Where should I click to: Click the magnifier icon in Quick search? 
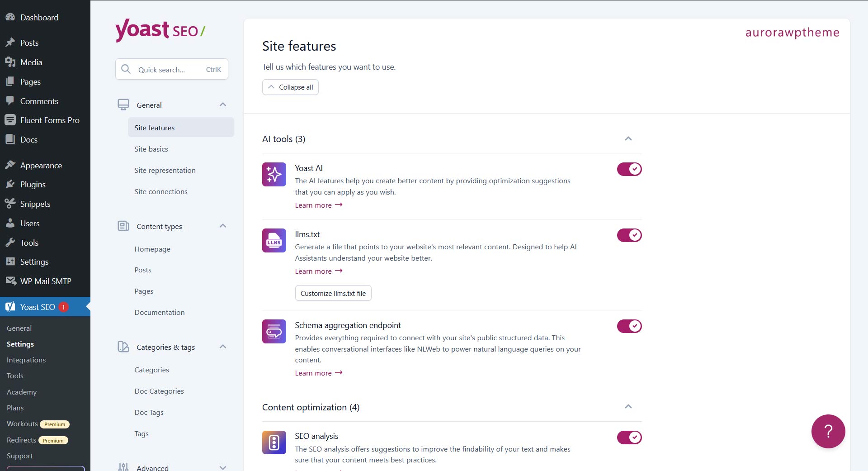point(126,69)
